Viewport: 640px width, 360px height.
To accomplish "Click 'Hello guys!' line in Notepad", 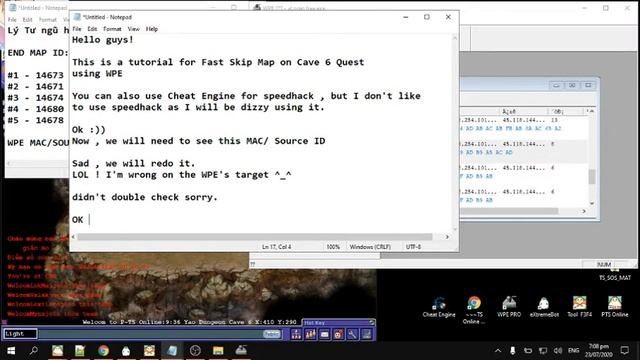I will (x=102, y=40).
